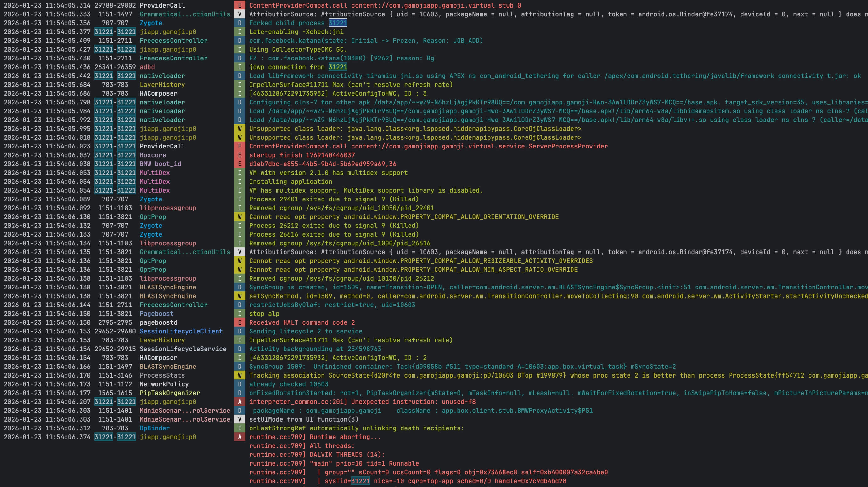Click the PipTaskOrganizer tag
Viewport: 868px width, 487px height.
tap(170, 393)
